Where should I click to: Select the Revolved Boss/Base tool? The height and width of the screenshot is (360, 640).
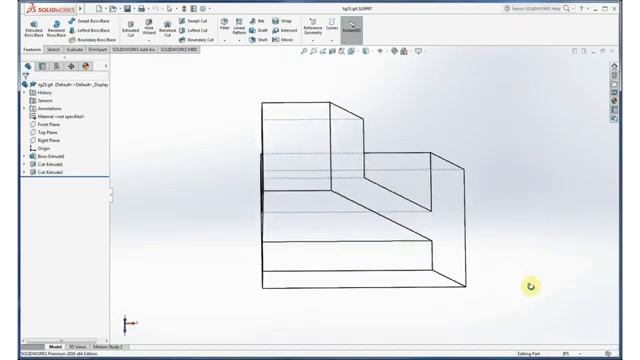(56, 29)
